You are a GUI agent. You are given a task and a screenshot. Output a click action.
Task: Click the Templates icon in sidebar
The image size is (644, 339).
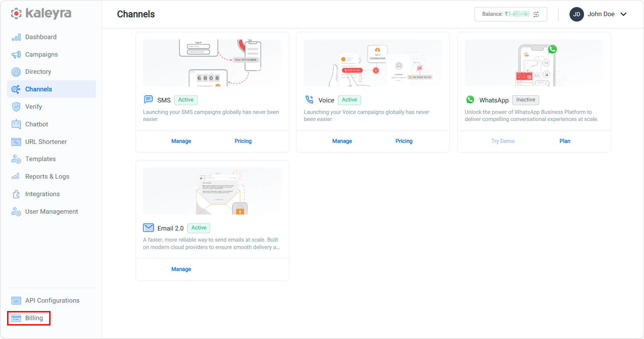tap(16, 159)
